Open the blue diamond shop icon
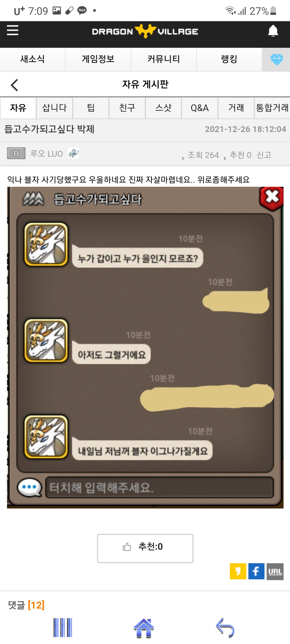Viewport: 290px width, 644px height. (x=276, y=60)
